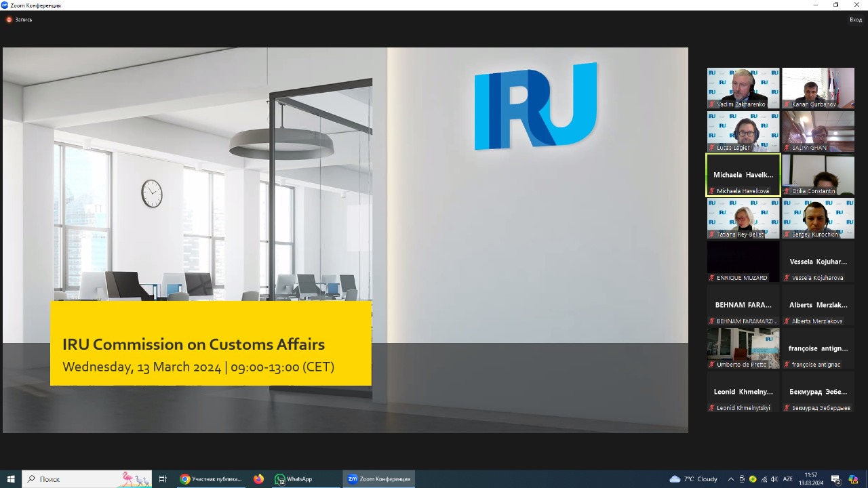868x488 pixels.
Task: Open the notification center icon
Action: coord(836,479)
